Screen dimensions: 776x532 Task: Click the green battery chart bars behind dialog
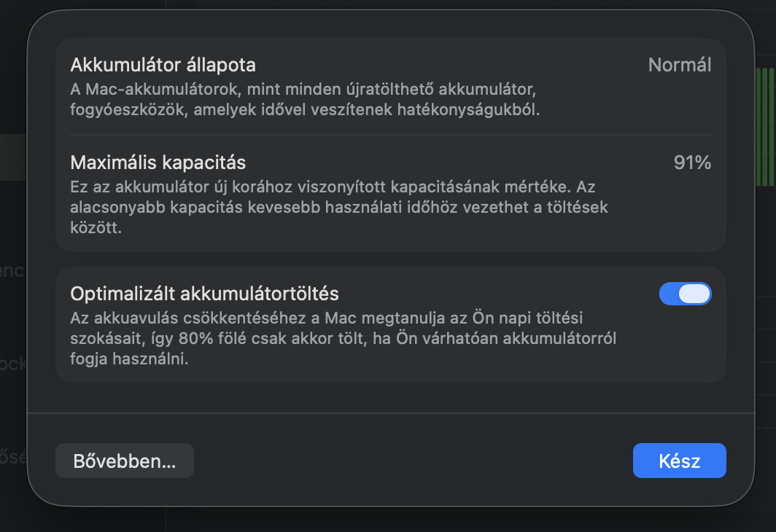click(x=764, y=128)
